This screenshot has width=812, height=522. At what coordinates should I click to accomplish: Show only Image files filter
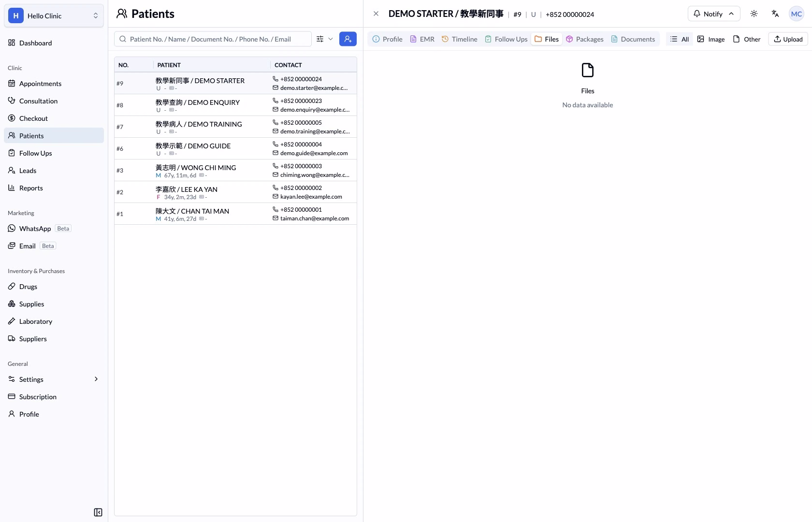tap(711, 39)
